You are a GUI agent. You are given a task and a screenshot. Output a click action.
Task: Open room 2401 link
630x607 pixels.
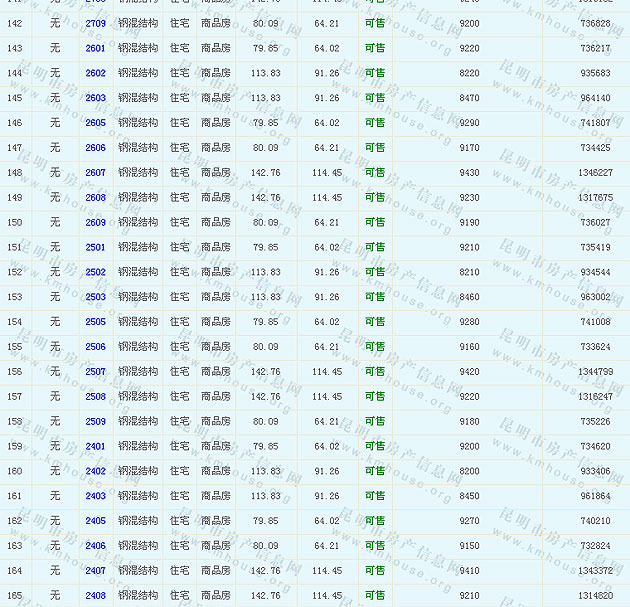click(x=95, y=447)
